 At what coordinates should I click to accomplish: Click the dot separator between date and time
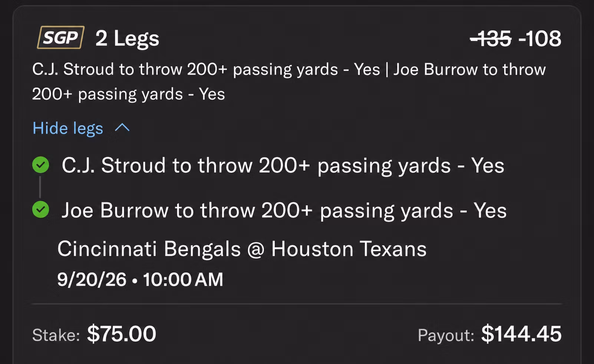pos(135,281)
